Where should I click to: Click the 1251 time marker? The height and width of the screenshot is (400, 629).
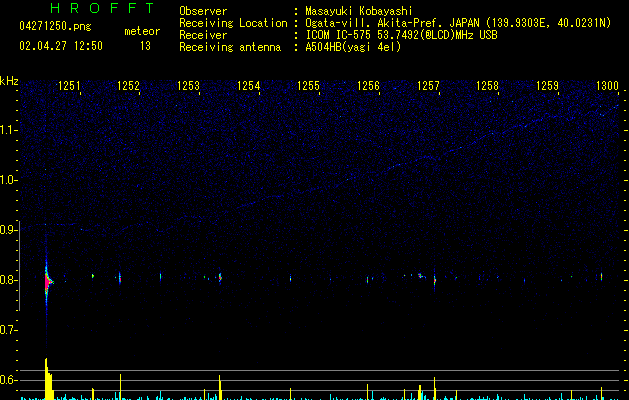tap(69, 85)
